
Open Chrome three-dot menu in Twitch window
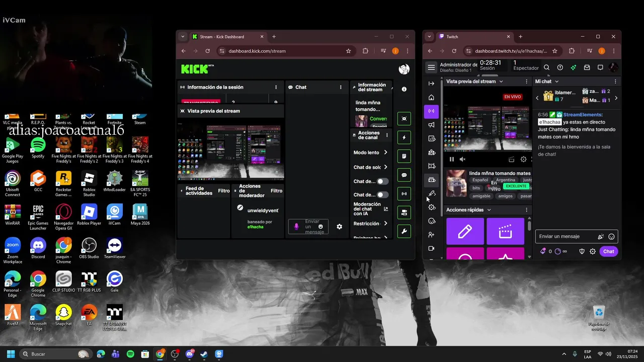613,51
